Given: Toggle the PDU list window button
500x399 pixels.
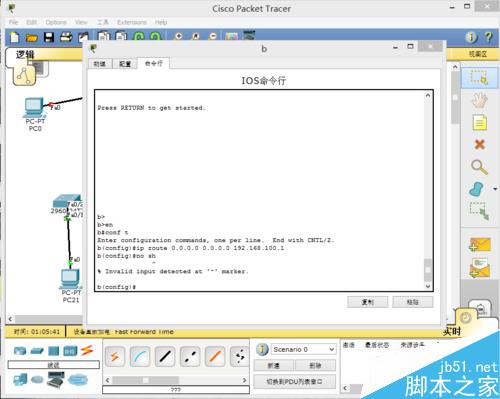Looking at the screenshot, I should click(x=294, y=382).
